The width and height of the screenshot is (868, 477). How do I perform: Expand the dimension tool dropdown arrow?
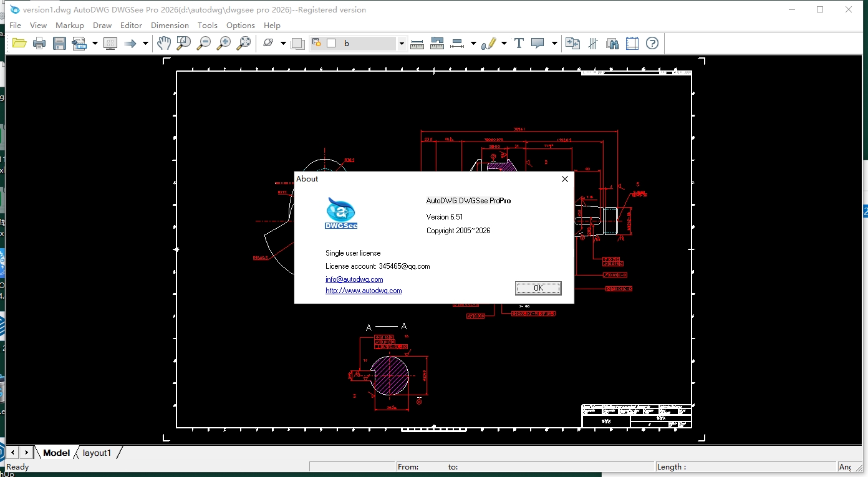pyautogui.click(x=473, y=42)
